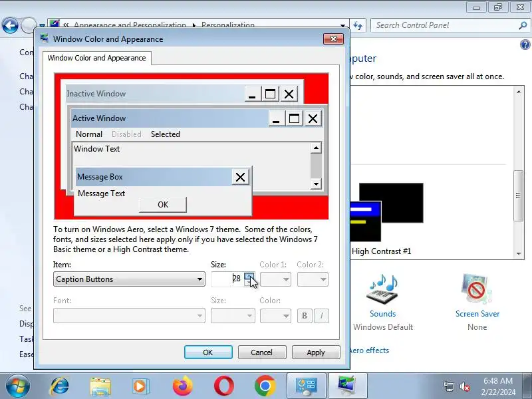
Task: Click the address bar refresh icon
Action: [x=358, y=25]
